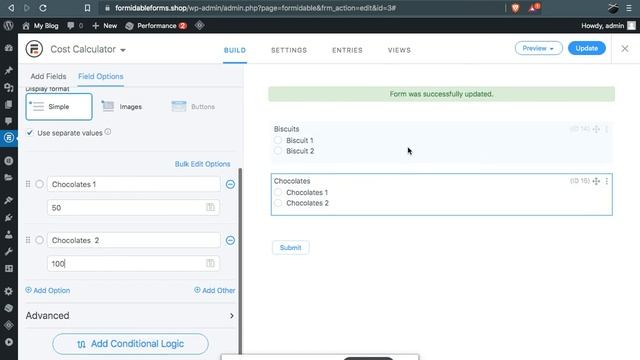Click the WordPress logo in admin bar
This screenshot has width=640, height=360.
[9, 25]
